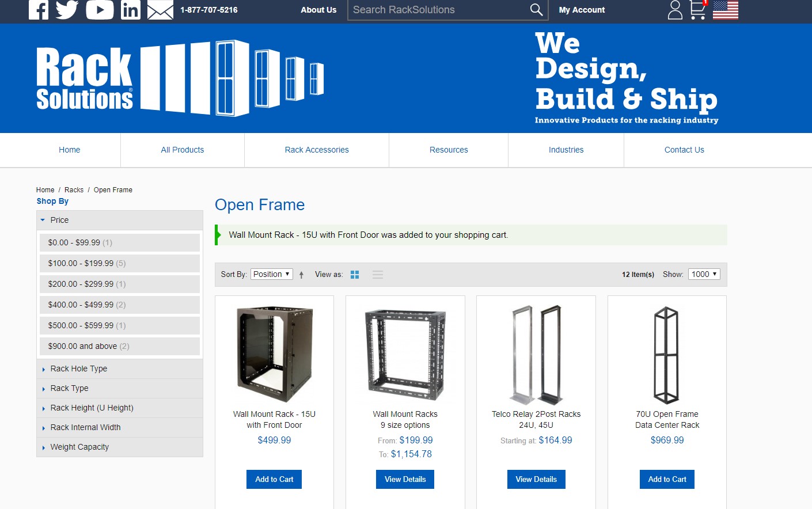This screenshot has width=812, height=509.
Task: Toggle sort direction arrow
Action: click(x=301, y=275)
